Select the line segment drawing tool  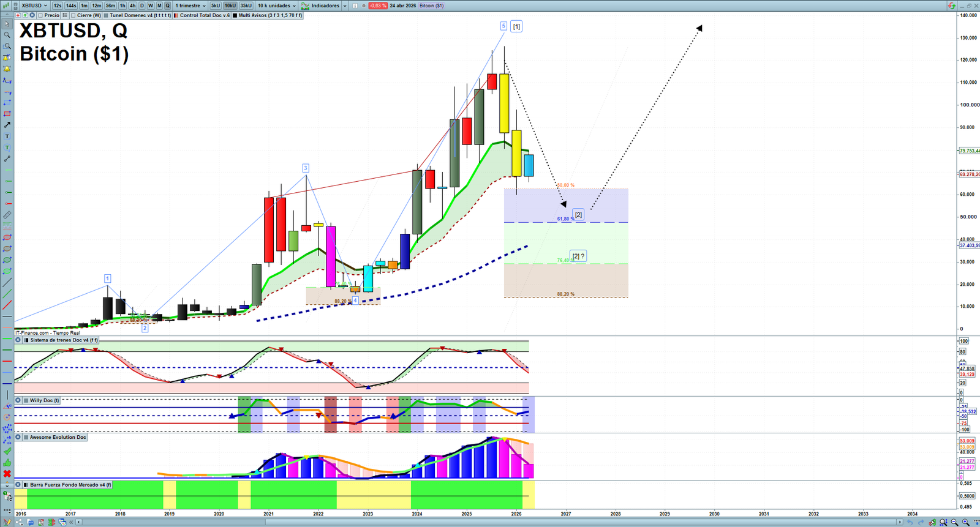pyautogui.click(x=7, y=159)
